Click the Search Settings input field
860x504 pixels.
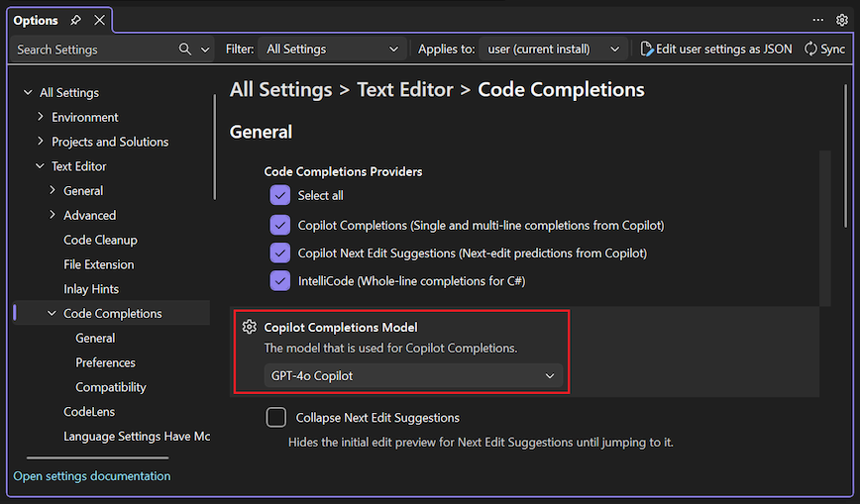(94, 50)
